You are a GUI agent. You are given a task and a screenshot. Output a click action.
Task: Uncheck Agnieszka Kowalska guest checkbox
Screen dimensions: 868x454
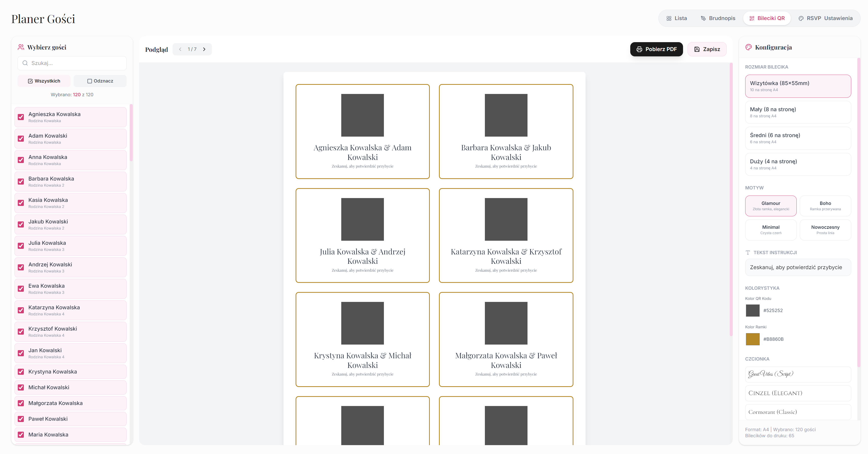pos(21,117)
